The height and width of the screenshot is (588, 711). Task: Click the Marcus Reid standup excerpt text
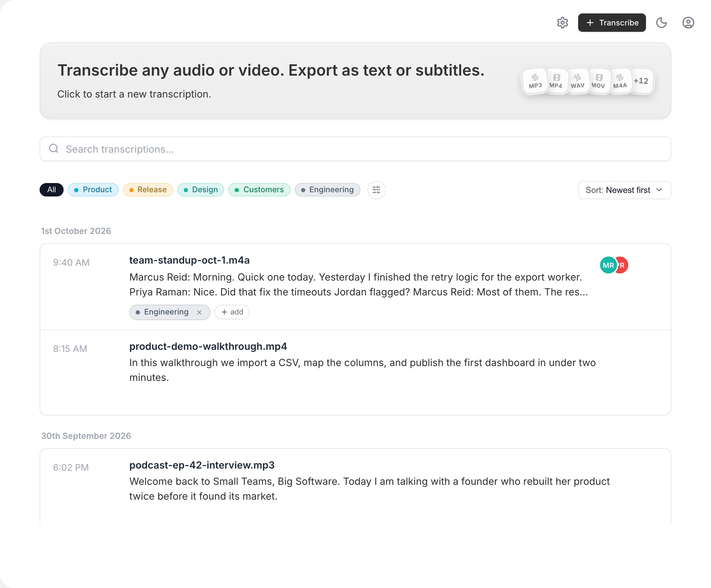coord(359,284)
